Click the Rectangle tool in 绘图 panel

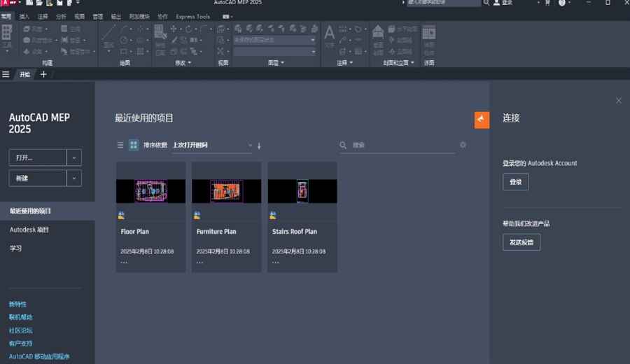(124, 51)
